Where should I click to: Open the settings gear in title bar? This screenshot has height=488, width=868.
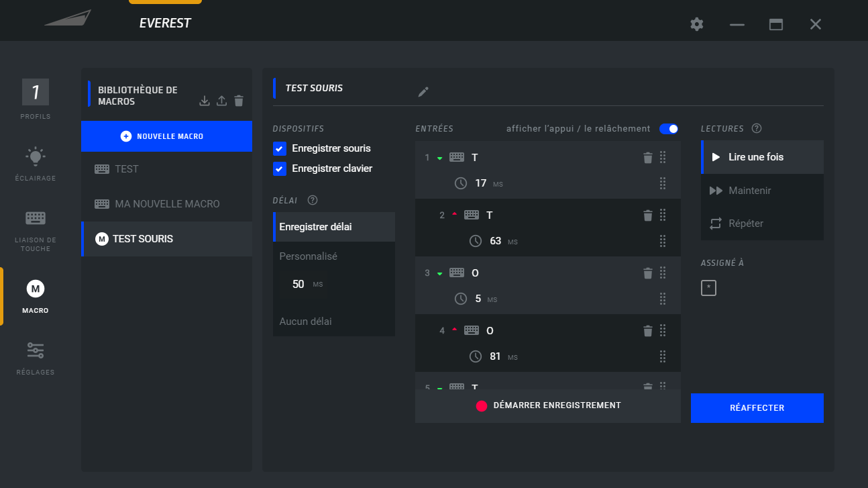click(x=697, y=25)
